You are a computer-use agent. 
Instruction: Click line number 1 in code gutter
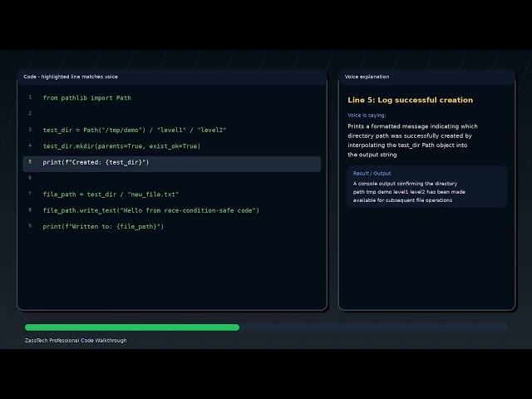point(30,97)
